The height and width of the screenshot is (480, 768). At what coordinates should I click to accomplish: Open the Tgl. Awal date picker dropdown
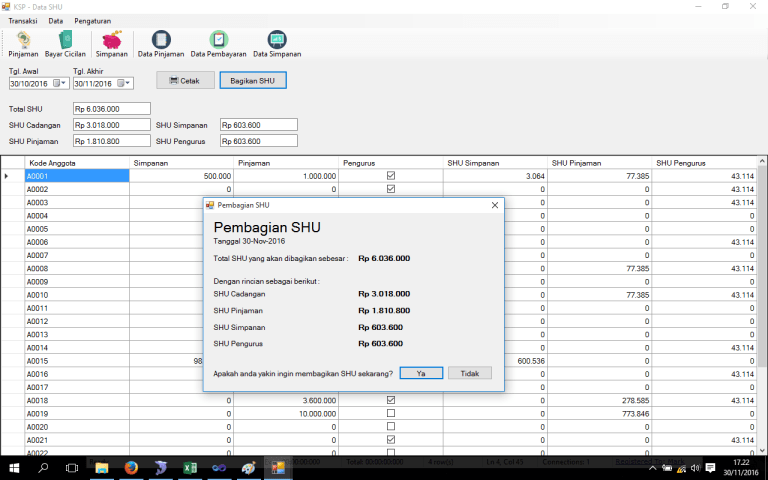point(59,83)
